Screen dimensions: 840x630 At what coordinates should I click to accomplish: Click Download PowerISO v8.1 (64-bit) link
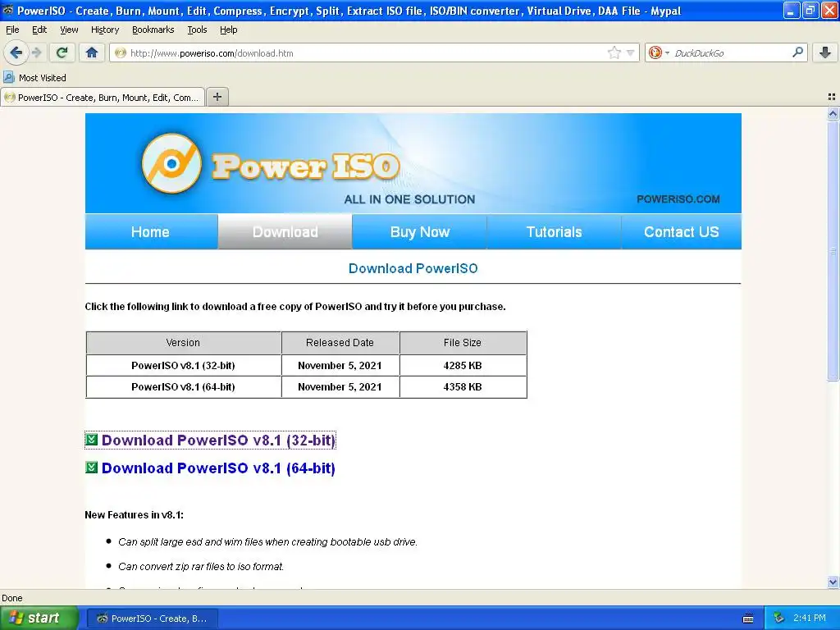click(218, 468)
